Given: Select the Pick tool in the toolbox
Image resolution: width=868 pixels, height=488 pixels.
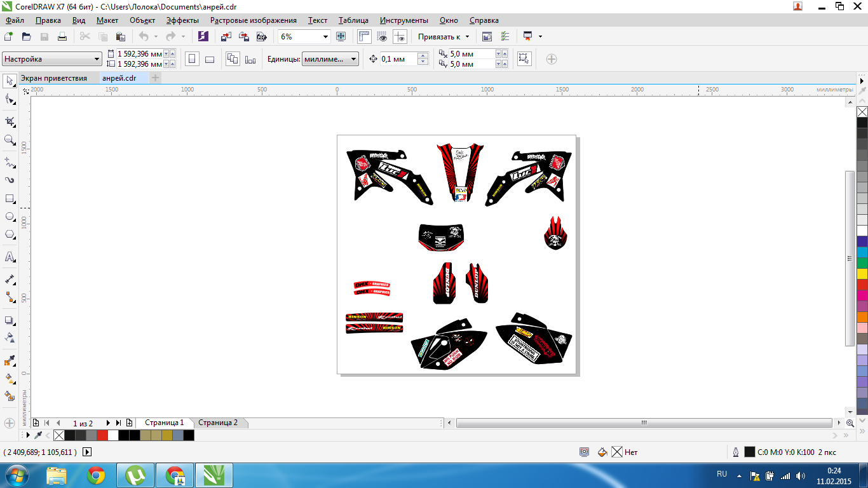Looking at the screenshot, I should click(x=10, y=80).
